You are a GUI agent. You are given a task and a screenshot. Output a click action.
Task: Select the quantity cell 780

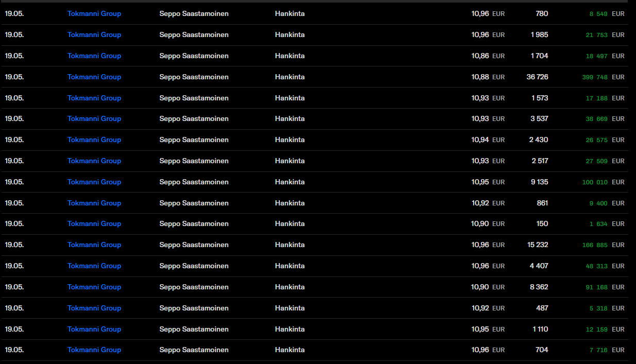[542, 14]
